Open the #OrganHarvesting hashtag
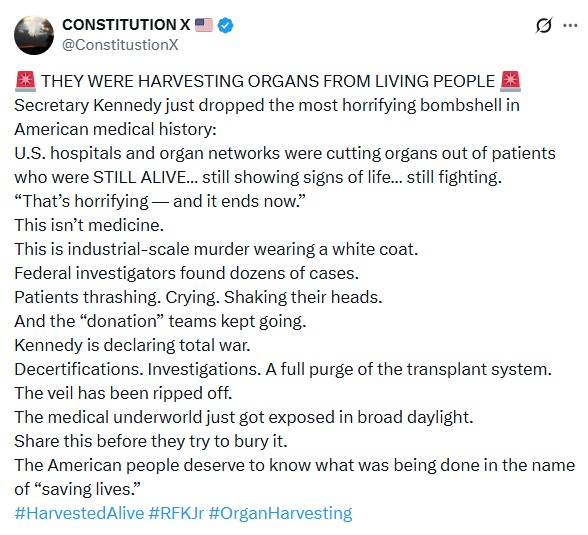This screenshot has height=535, width=588. tap(280, 513)
